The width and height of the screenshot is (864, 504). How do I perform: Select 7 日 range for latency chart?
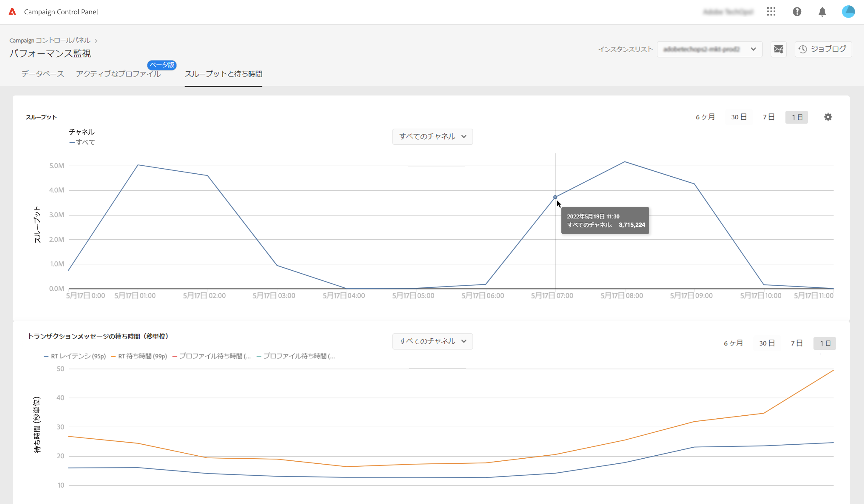click(x=797, y=343)
